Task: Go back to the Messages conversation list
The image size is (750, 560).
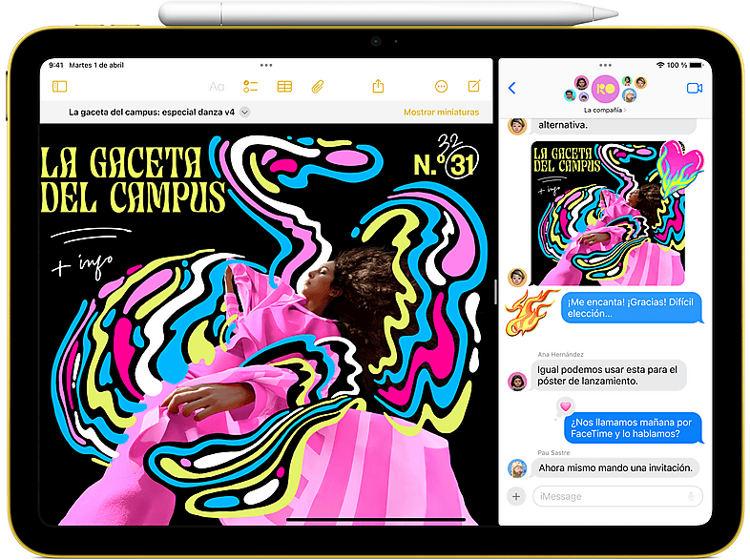Action: (x=512, y=89)
